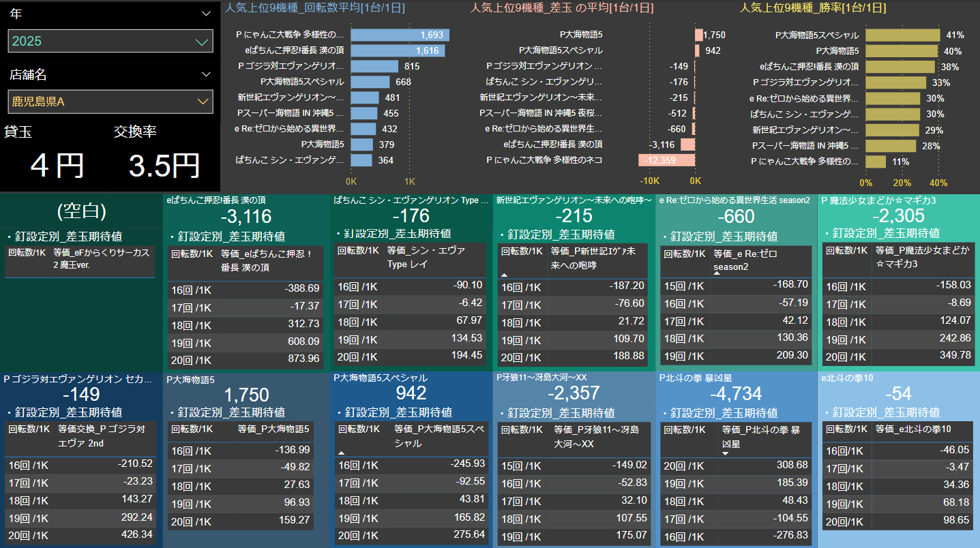Sort by 等価_P大海物語5 column header
The width and height of the screenshot is (980, 548).
click(x=273, y=429)
